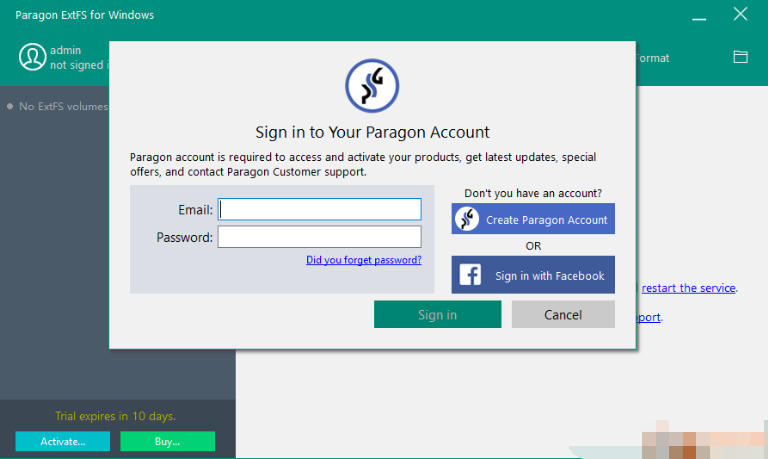
Task: Click the Activate... button
Action: click(x=63, y=441)
